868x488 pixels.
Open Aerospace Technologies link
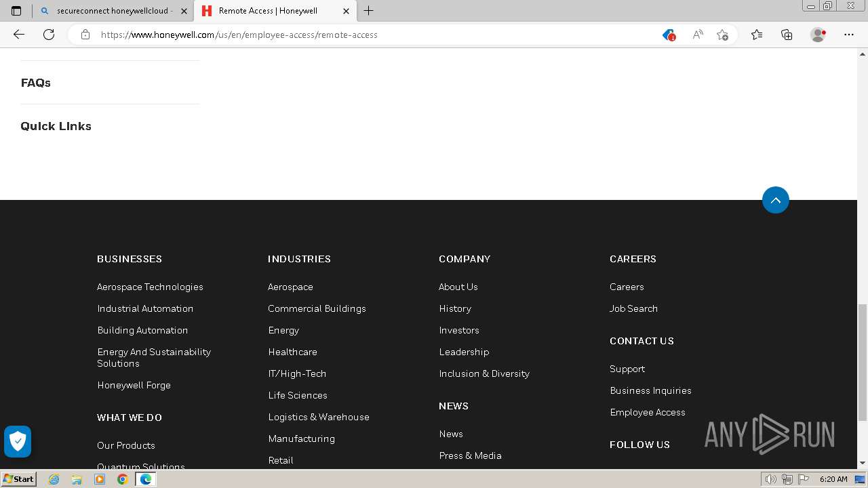[x=150, y=287]
